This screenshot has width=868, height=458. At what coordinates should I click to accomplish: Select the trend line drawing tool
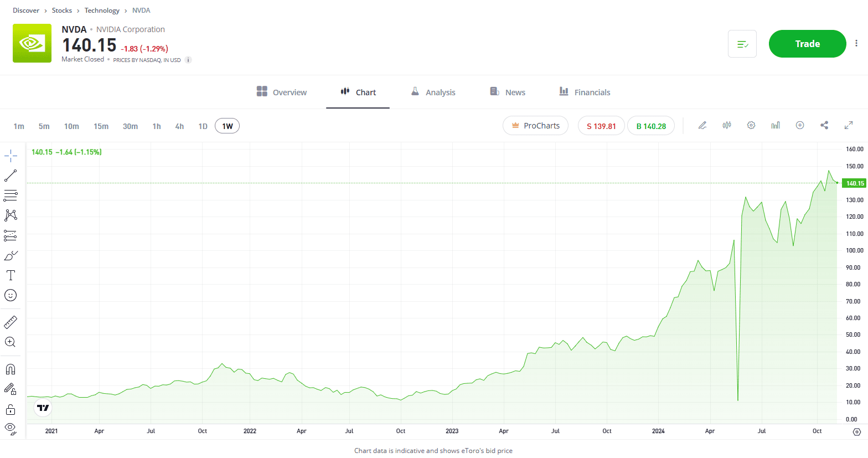[x=11, y=176]
